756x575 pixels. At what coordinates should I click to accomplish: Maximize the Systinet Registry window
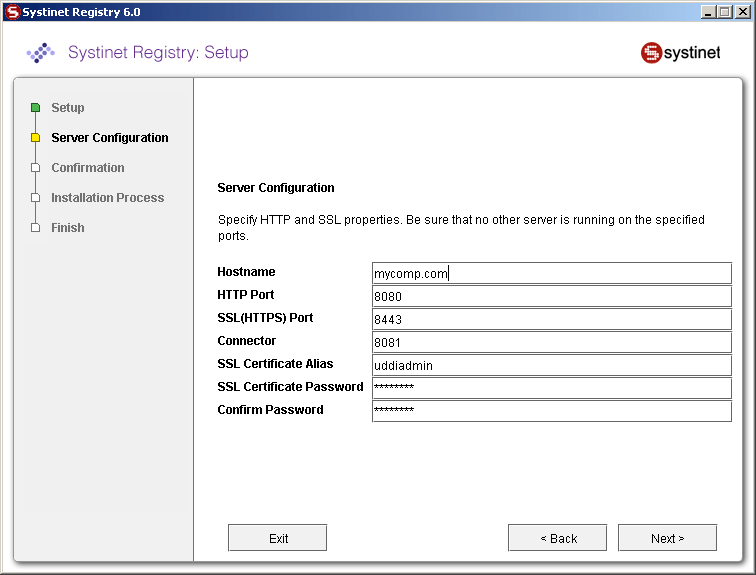click(x=725, y=12)
